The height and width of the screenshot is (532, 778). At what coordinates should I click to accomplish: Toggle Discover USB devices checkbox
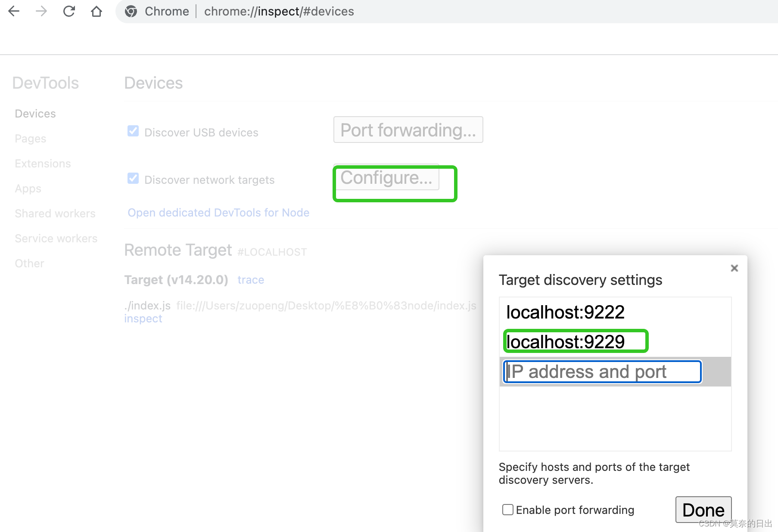pos(133,131)
